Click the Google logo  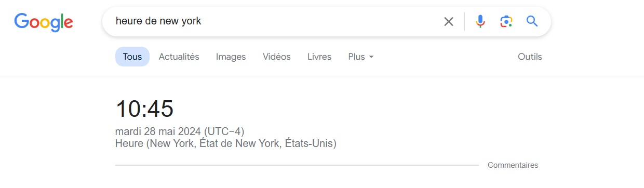tap(44, 21)
